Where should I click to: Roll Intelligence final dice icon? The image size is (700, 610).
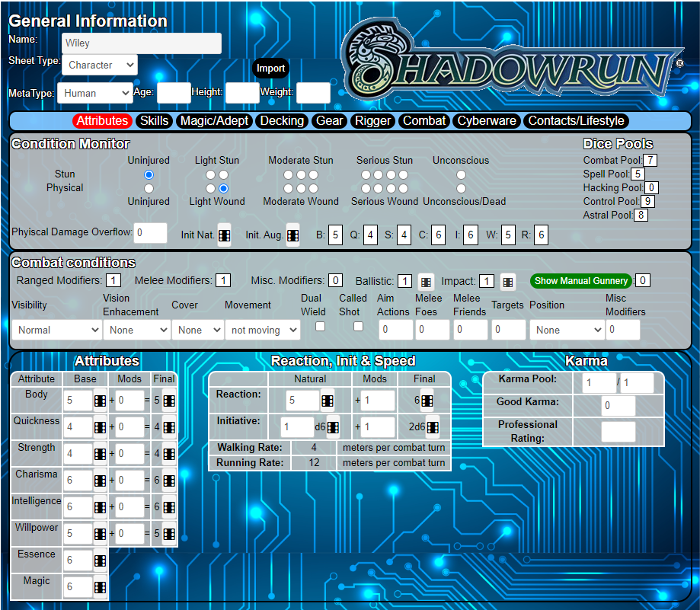(x=169, y=507)
